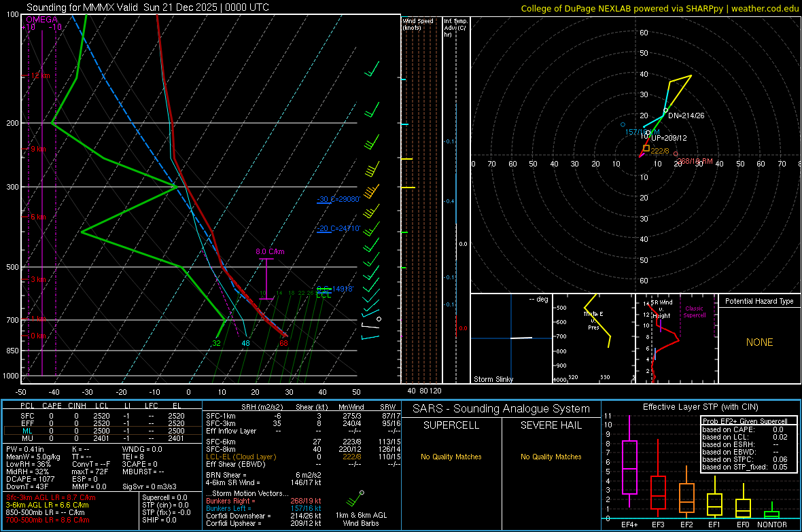Click the 1km & 6km AGL Wind Barbs caption

click(x=361, y=519)
